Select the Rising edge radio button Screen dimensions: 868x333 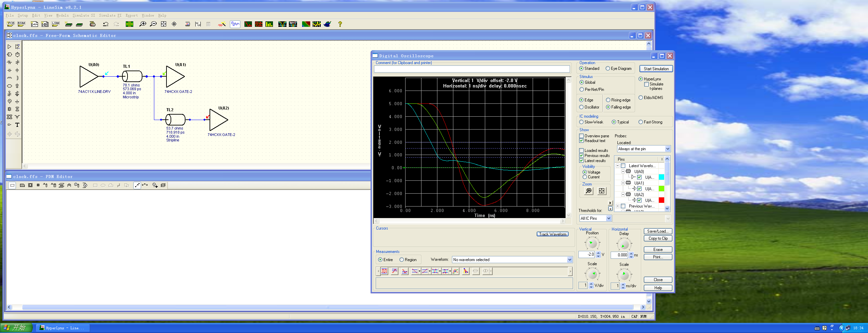coord(608,100)
